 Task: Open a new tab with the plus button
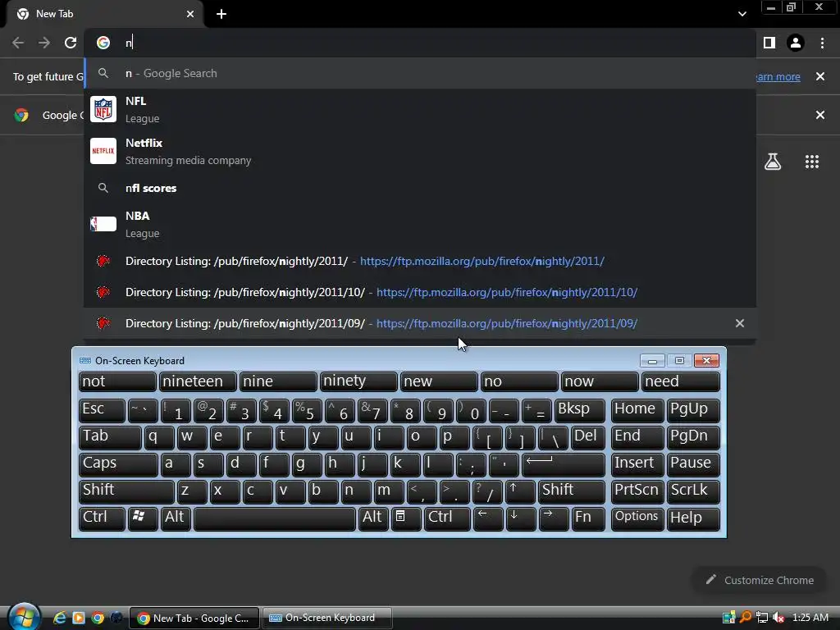221,14
